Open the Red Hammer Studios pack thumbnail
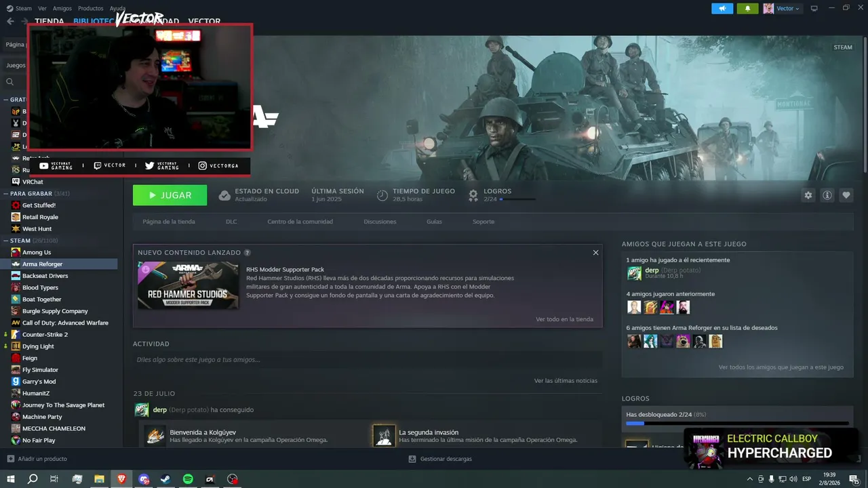868x488 pixels. (188, 285)
